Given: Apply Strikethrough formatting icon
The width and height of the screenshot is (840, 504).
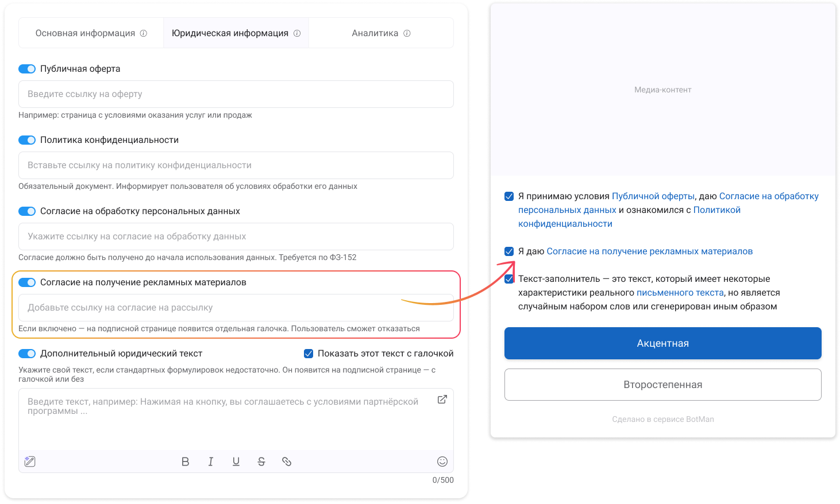Looking at the screenshot, I should [261, 462].
